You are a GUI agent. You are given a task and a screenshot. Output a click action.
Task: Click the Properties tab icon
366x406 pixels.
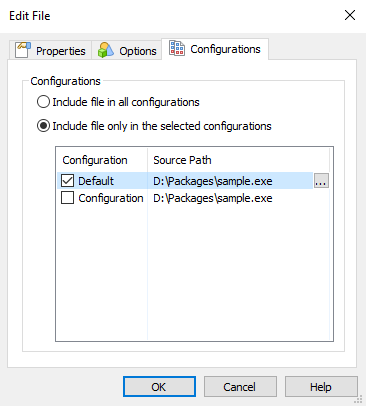tap(23, 50)
